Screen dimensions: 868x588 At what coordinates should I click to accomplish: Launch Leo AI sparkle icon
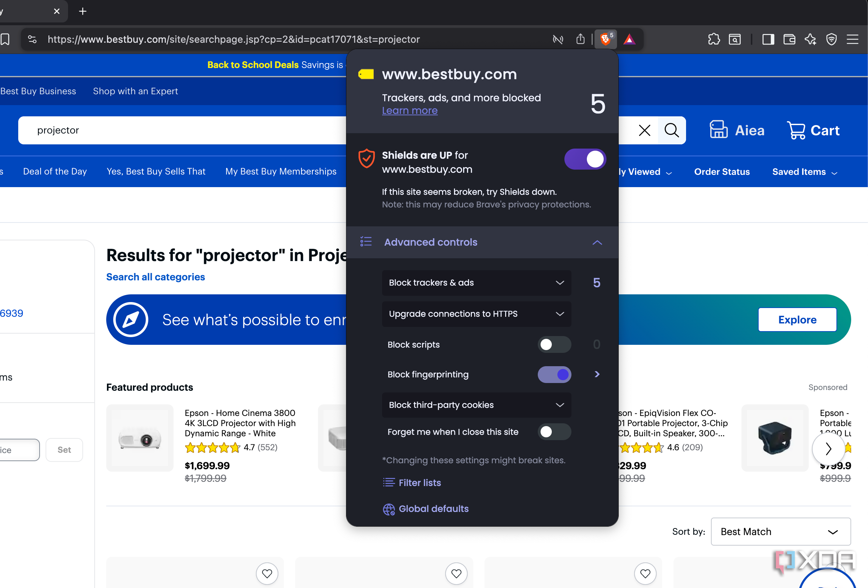click(810, 39)
